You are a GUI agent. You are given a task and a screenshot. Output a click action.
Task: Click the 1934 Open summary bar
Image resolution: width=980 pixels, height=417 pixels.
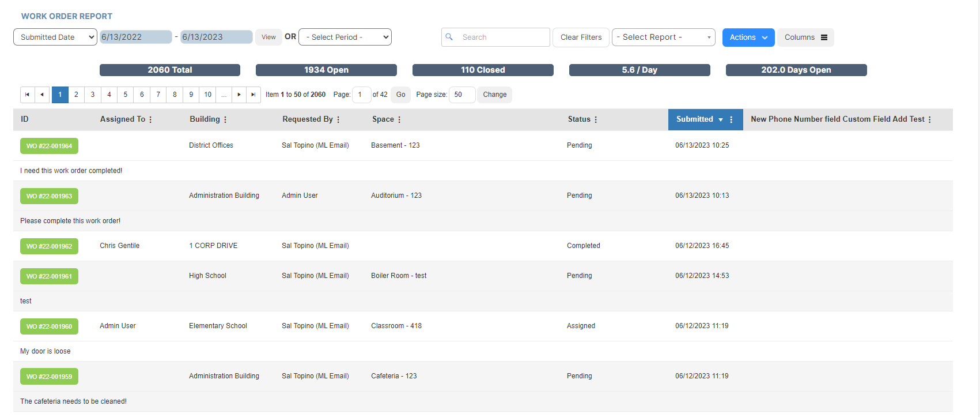coord(326,70)
